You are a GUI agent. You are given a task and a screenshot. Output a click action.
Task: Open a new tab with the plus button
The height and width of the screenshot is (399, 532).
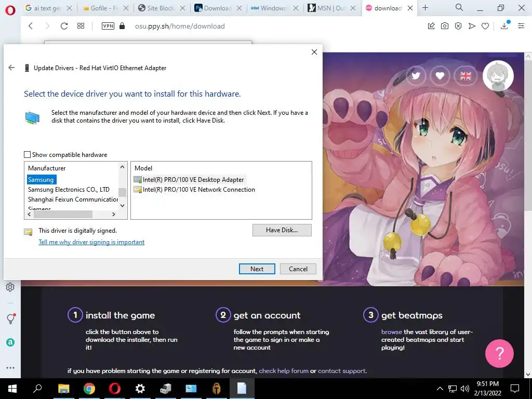(425, 8)
